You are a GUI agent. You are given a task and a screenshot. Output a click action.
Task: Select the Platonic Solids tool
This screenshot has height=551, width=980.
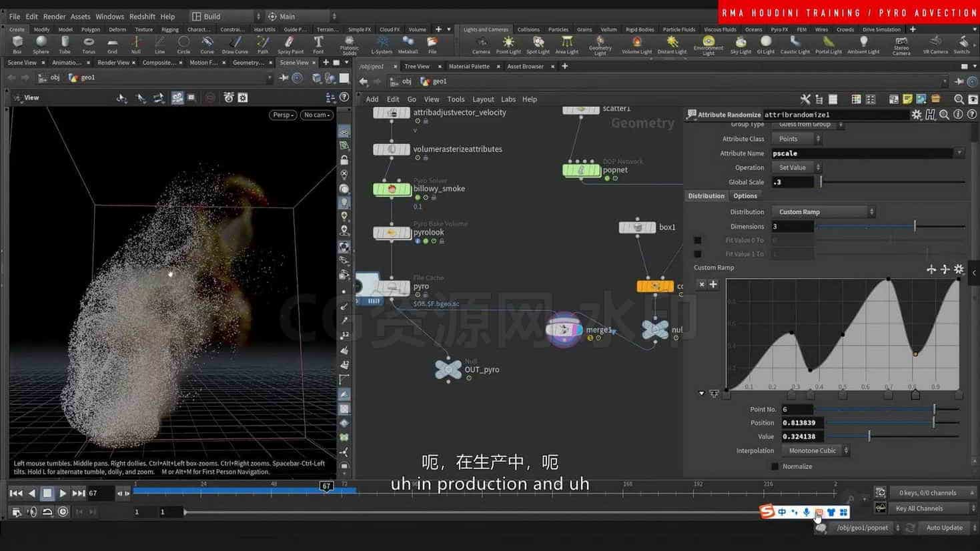(x=349, y=45)
